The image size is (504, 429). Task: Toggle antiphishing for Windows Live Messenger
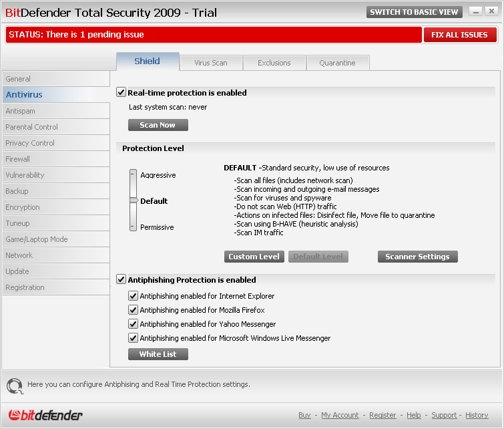(x=133, y=338)
